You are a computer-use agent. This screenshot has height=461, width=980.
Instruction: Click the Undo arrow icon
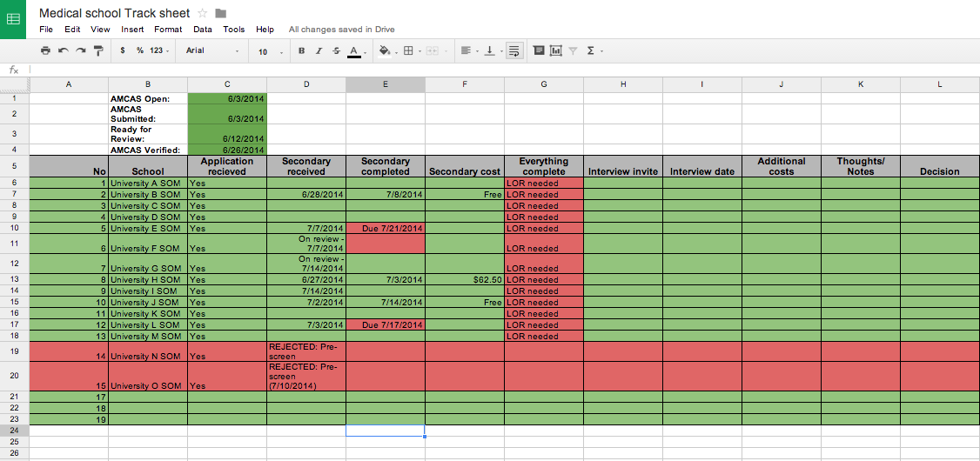(x=64, y=51)
